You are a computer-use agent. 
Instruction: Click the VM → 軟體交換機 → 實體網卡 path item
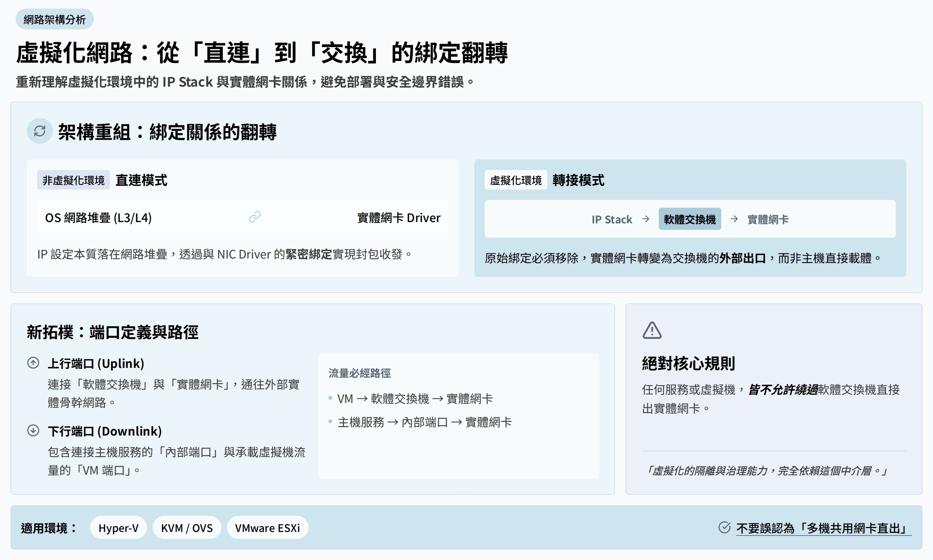tap(415, 399)
